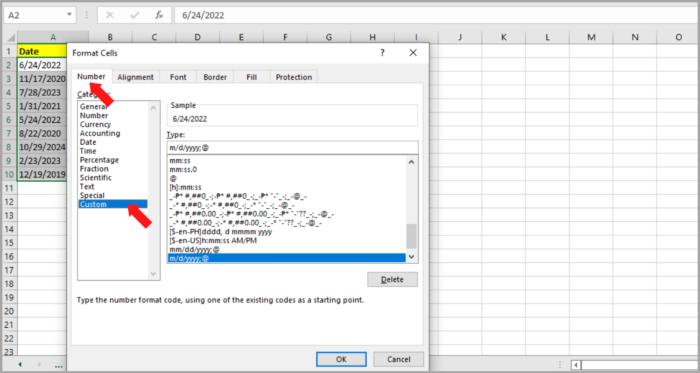
Task: Open the Border tab
Action: click(x=215, y=77)
